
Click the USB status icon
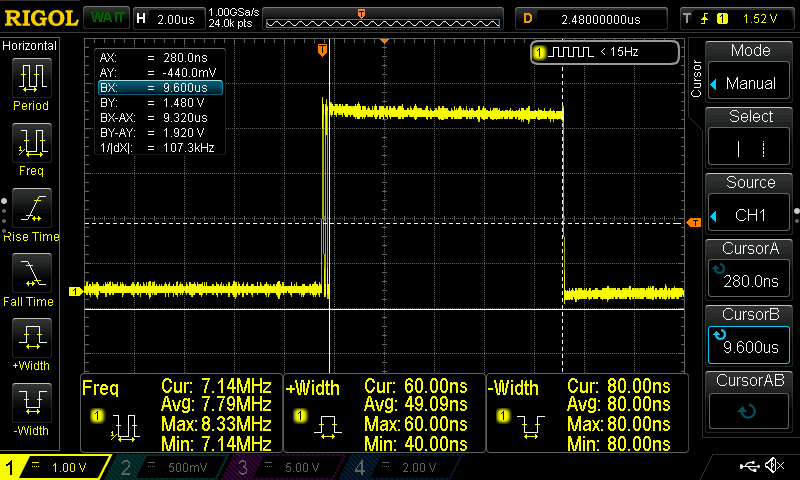pyautogui.click(x=749, y=466)
